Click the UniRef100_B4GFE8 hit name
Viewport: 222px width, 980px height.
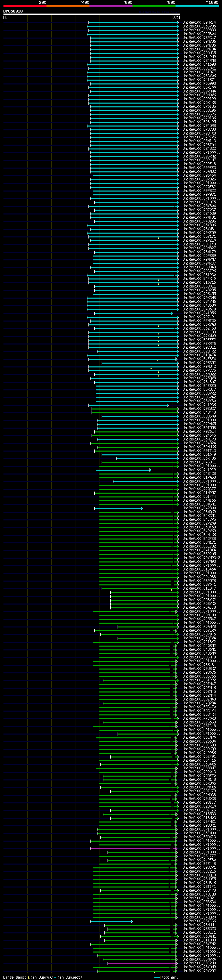199,538
